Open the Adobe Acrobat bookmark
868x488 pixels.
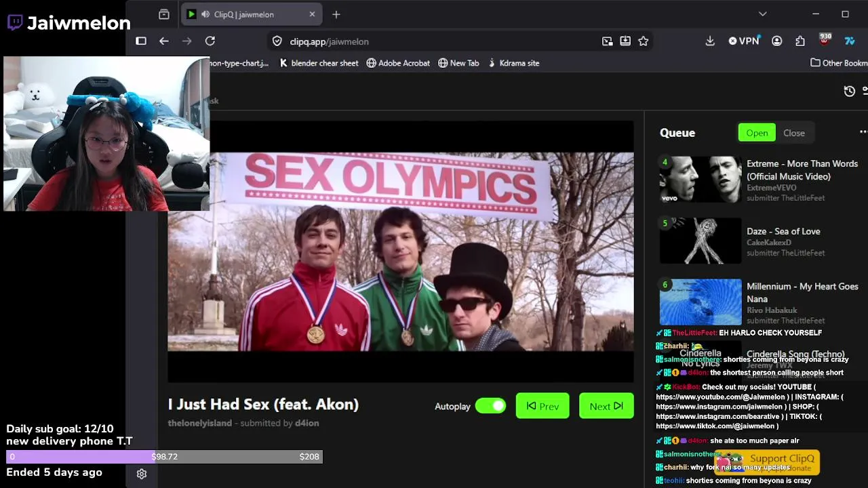398,63
